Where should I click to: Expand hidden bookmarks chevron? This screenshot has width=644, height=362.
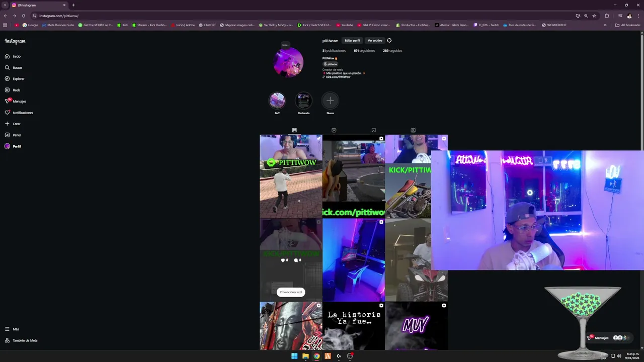(605, 25)
